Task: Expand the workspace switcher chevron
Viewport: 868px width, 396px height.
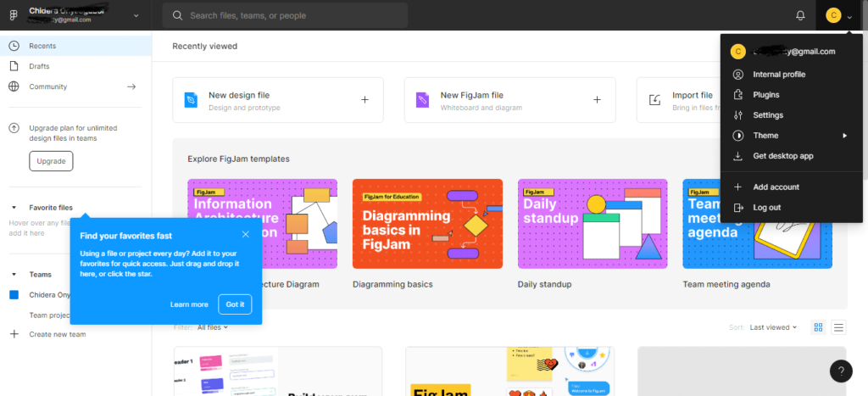Action: point(136,15)
